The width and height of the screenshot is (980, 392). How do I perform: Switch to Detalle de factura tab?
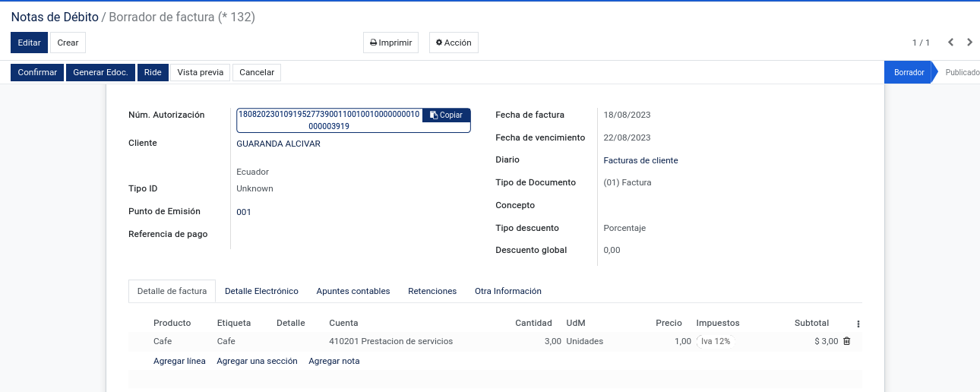coord(172,291)
